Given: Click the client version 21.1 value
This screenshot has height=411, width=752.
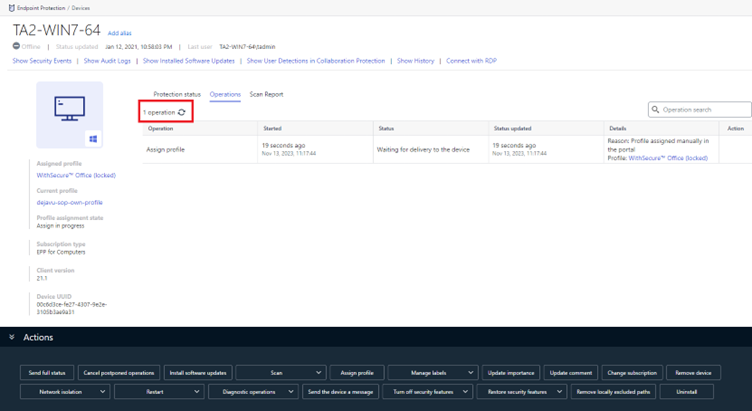Looking at the screenshot, I should coord(42,278).
